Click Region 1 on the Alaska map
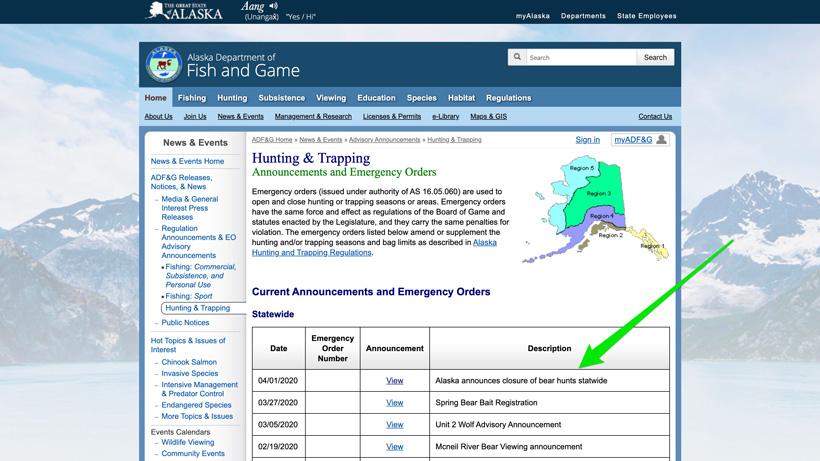Image resolution: width=820 pixels, height=461 pixels. [652, 246]
